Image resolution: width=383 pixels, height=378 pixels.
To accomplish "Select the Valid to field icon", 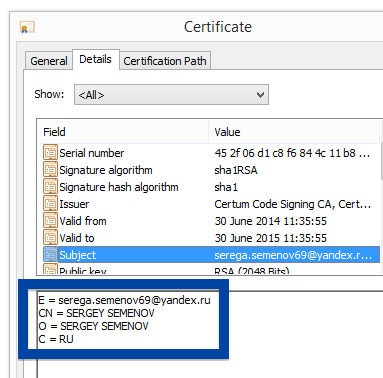I will tap(50, 238).
